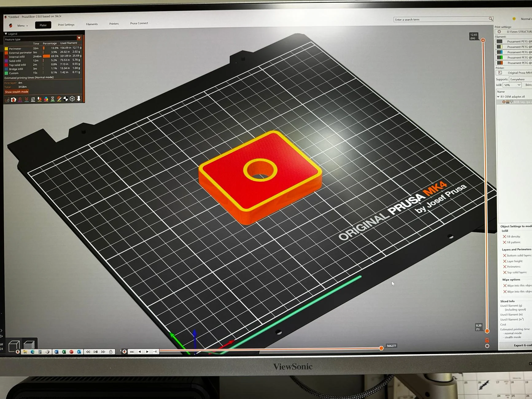Toggle Pause prints hourglass icon in legend
This screenshot has width=532, height=399.
[x=52, y=99]
